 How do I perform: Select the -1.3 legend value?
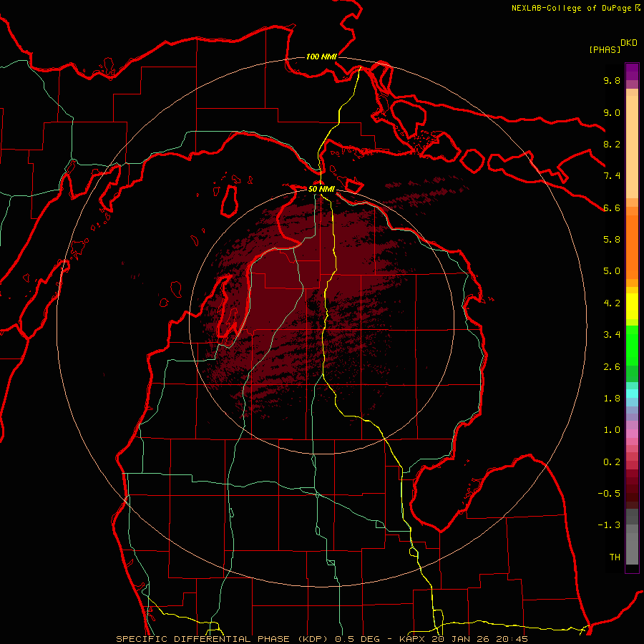pos(609,525)
